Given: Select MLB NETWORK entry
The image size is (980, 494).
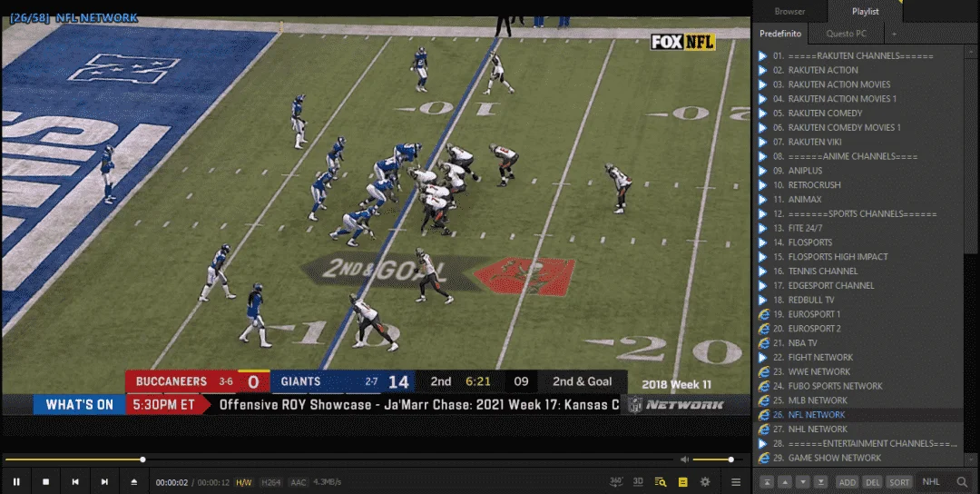Looking at the screenshot, I should pyautogui.click(x=860, y=400).
